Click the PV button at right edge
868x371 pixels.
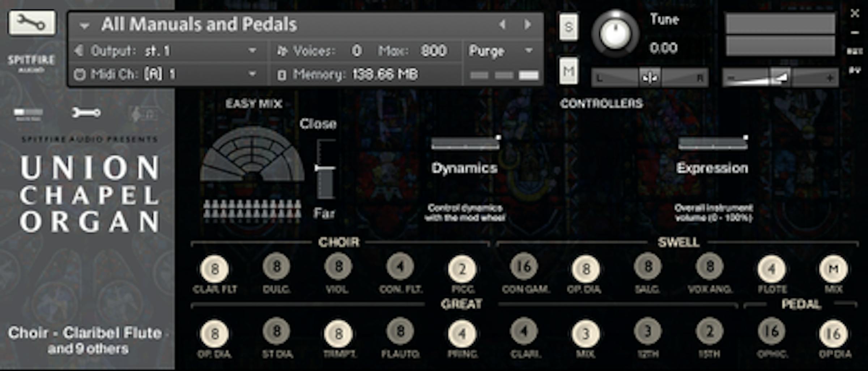point(855,71)
